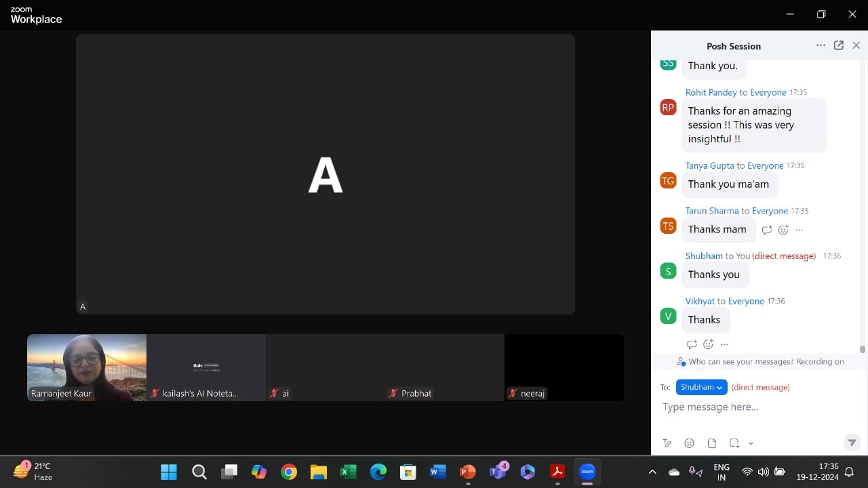Open the chat panel more options menu

(821, 45)
